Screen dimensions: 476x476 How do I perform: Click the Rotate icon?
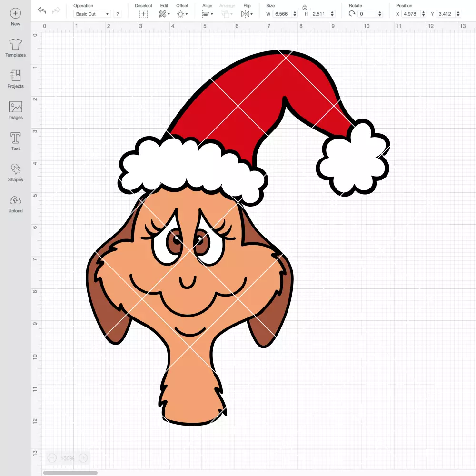[352, 14]
